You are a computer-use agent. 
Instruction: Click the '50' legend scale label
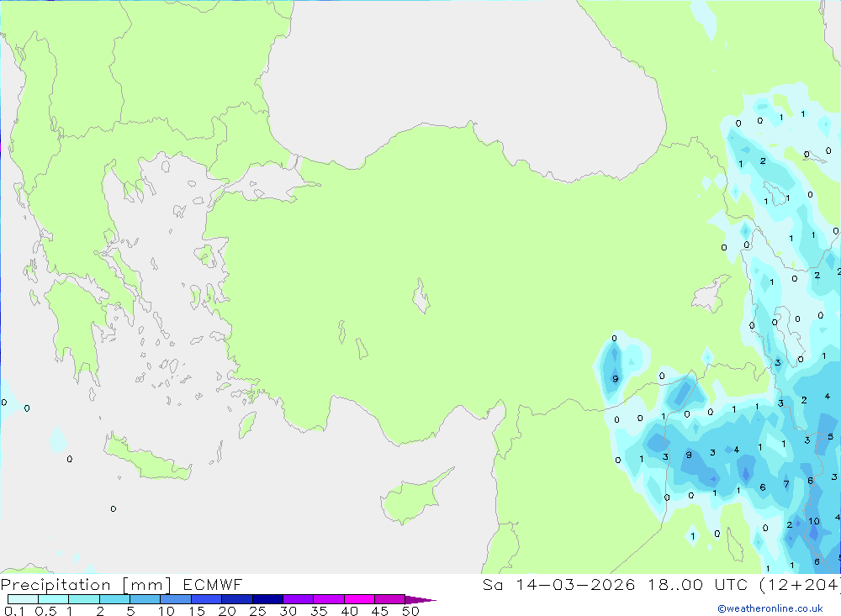point(410,611)
